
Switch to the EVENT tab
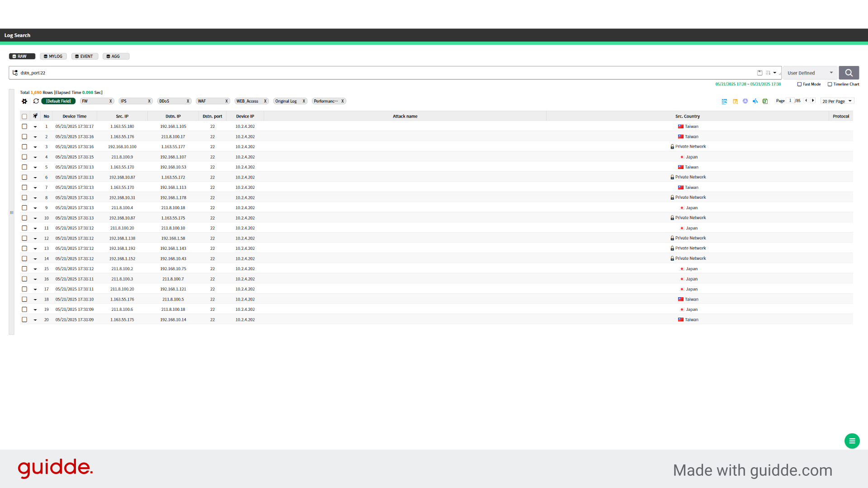[x=84, y=56]
